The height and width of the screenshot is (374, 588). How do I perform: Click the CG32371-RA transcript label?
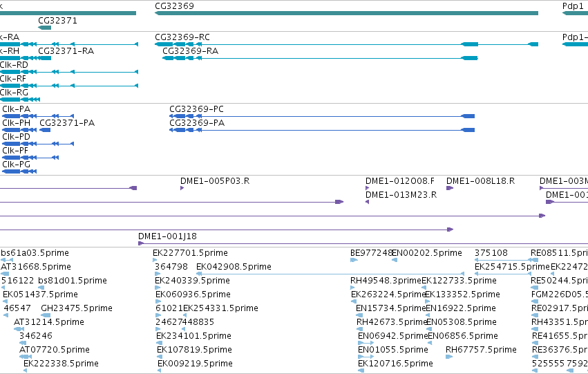coord(66,50)
